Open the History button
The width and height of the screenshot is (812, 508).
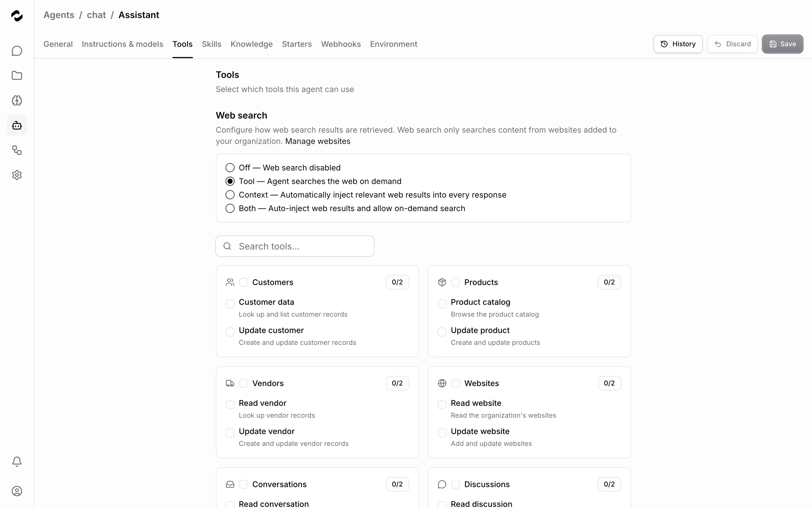click(x=678, y=44)
